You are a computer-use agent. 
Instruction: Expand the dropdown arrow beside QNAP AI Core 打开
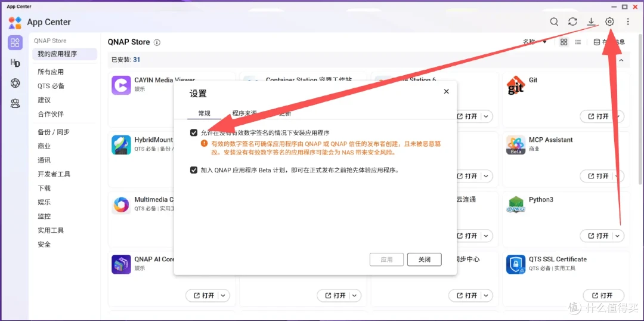click(x=223, y=295)
